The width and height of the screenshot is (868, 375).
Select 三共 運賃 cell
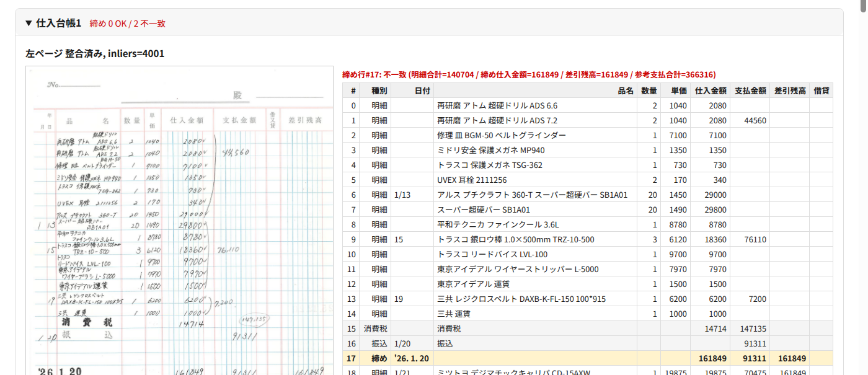pos(536,314)
